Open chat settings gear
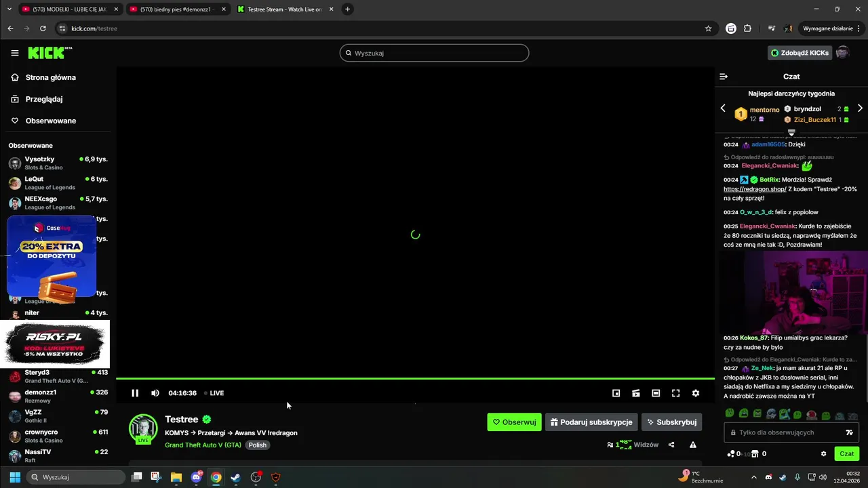This screenshot has height=488, width=868. click(x=824, y=454)
